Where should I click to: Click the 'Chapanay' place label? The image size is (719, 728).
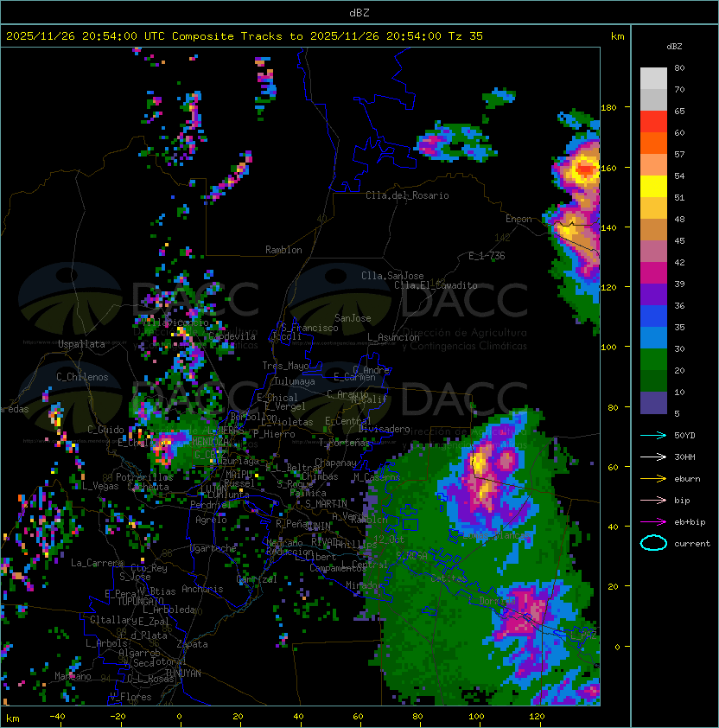tap(335, 463)
